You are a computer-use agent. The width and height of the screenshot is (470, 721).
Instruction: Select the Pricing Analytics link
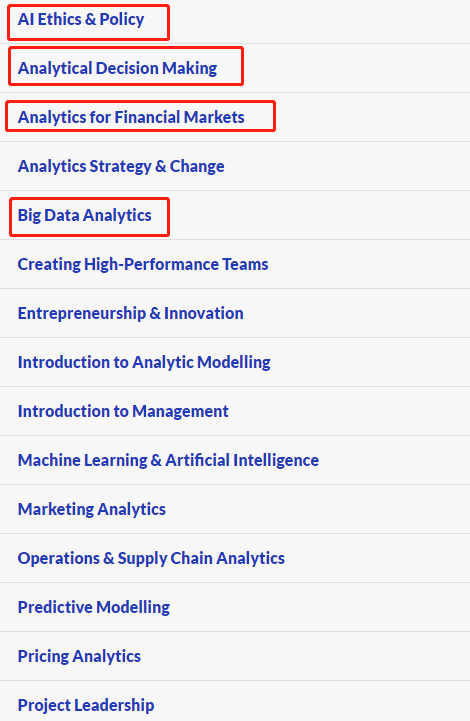point(79,657)
